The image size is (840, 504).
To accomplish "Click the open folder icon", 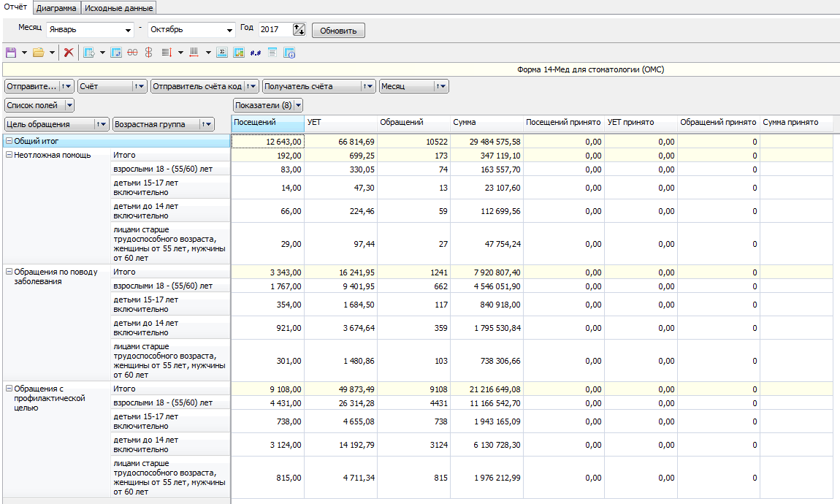I will [38, 53].
